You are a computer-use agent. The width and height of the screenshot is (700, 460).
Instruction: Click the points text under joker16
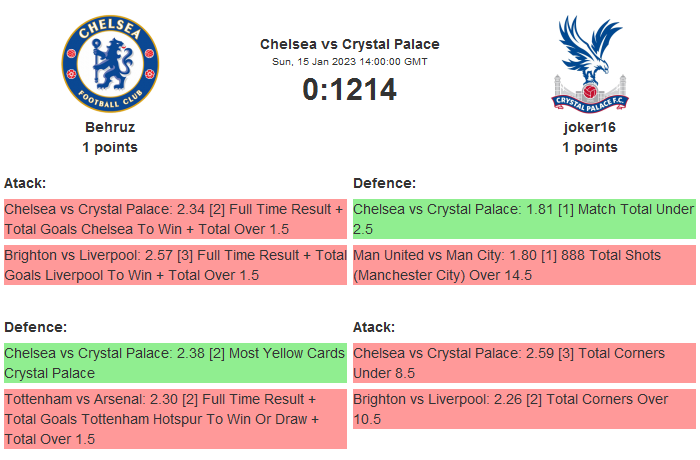tap(589, 147)
